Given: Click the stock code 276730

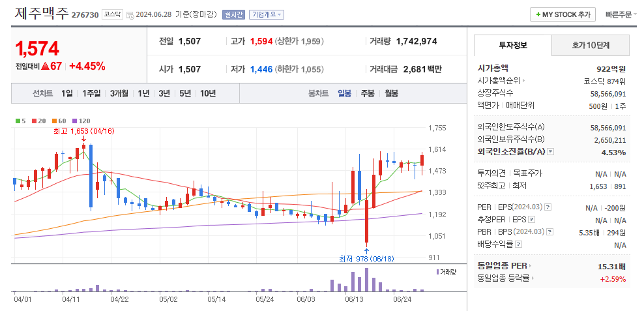Looking at the screenshot, I should (x=85, y=15).
